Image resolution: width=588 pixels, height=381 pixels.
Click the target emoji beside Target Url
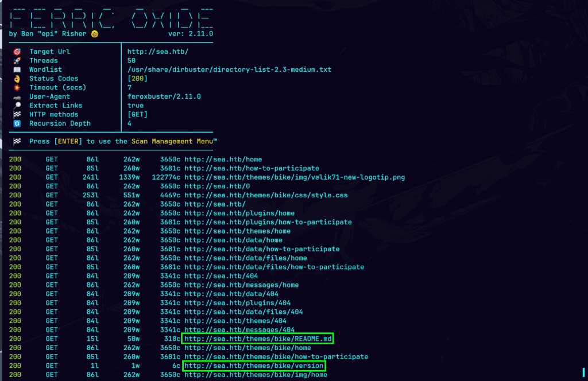coord(17,52)
